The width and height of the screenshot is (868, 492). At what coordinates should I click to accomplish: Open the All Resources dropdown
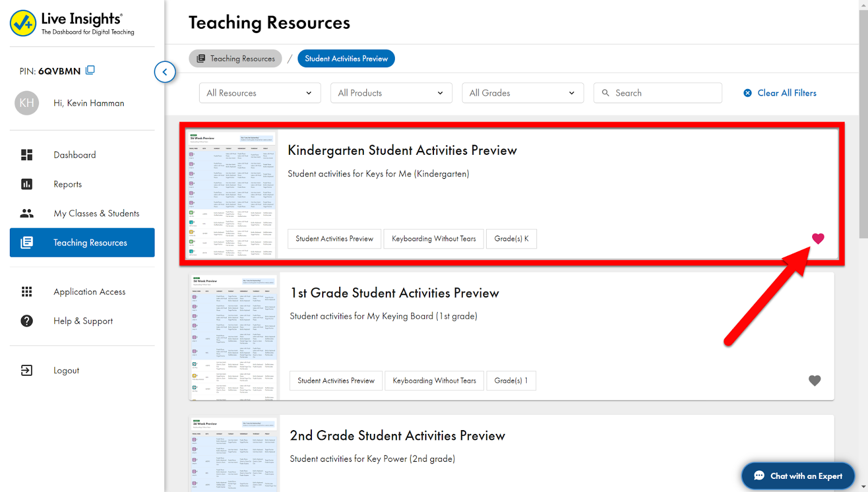(x=260, y=93)
